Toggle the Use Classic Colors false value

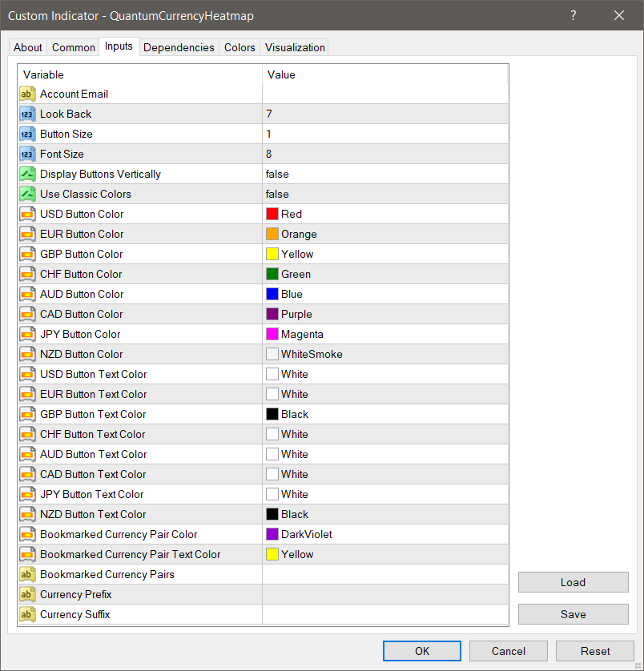point(384,195)
